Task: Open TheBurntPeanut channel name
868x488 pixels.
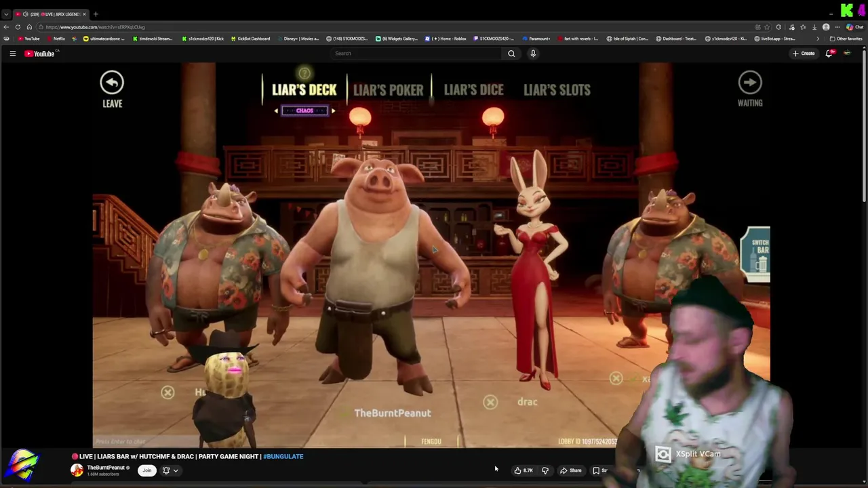Action: tap(106, 468)
